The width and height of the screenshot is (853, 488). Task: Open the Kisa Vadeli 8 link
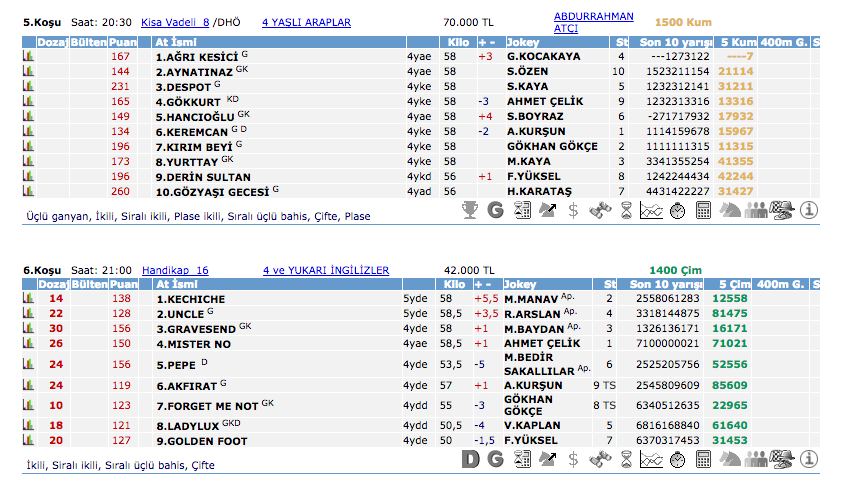pyautogui.click(x=175, y=21)
